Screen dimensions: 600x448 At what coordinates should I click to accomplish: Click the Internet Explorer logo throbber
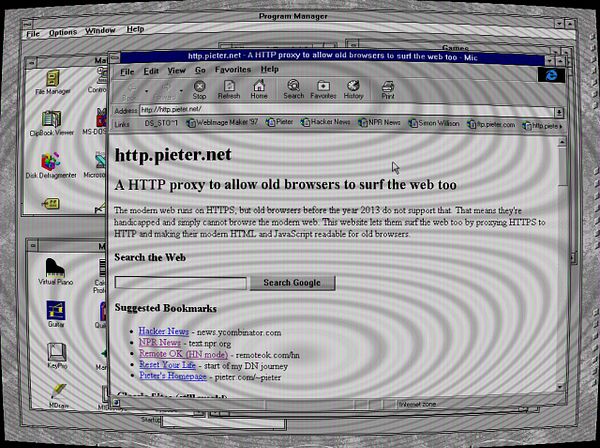click(551, 75)
